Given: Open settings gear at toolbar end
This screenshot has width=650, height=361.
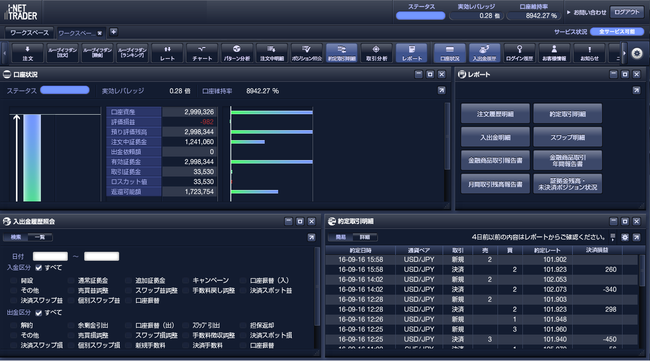Looking at the screenshot, I should point(637,53).
